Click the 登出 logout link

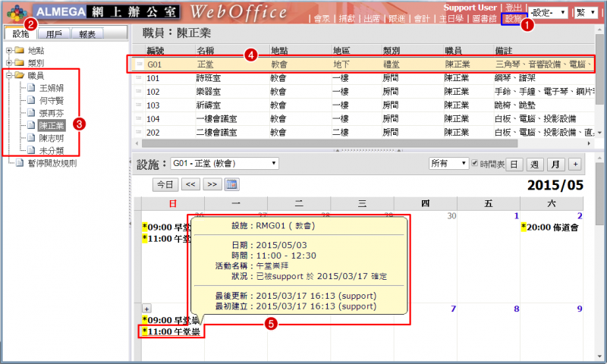(x=513, y=7)
